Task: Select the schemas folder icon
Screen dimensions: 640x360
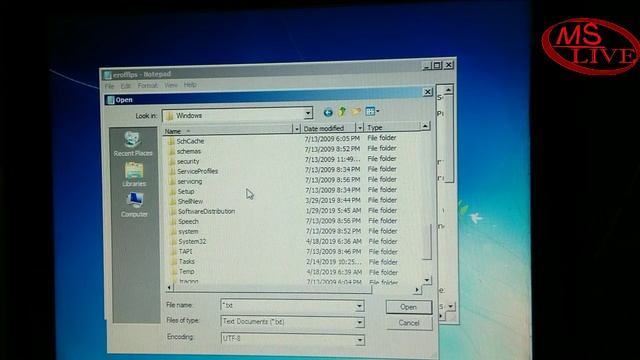Action: pos(172,151)
